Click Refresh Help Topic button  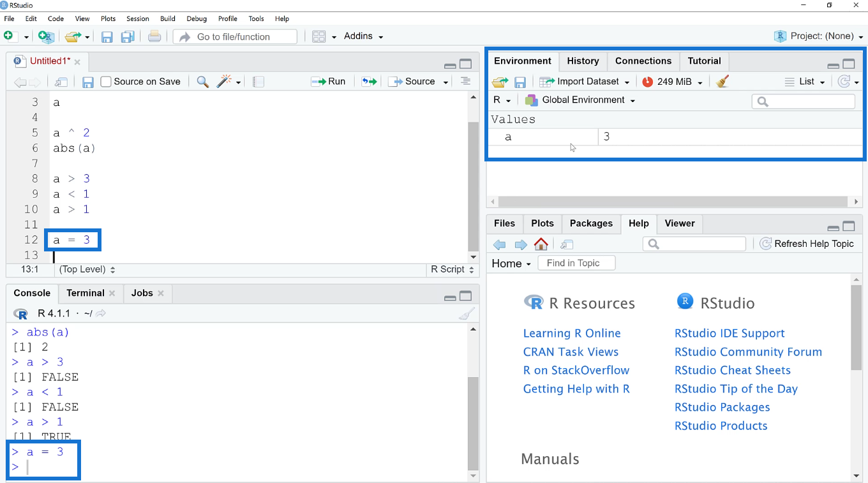(x=807, y=244)
